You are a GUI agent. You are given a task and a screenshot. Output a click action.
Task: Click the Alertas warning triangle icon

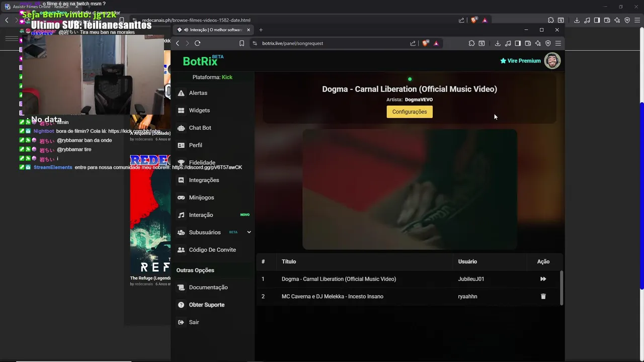(x=181, y=93)
